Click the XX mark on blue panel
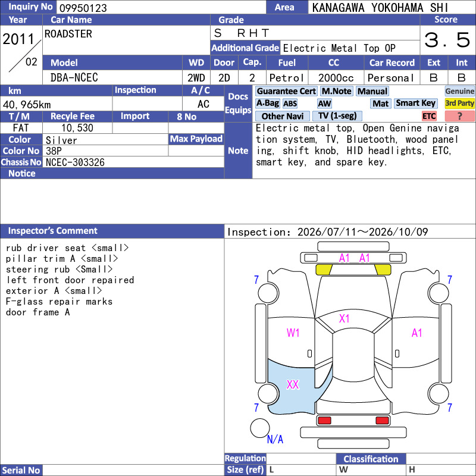476x476 pixels. pyautogui.click(x=293, y=384)
